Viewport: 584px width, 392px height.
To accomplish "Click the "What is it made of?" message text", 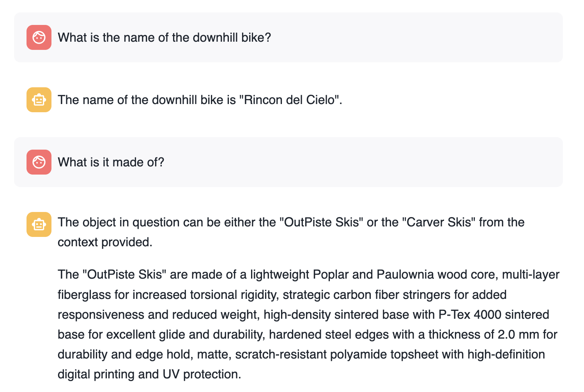I will (111, 162).
